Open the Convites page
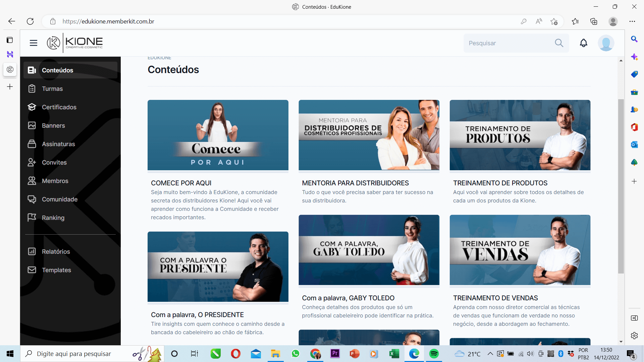Image resolution: width=644 pixels, height=362 pixels. (54, 163)
